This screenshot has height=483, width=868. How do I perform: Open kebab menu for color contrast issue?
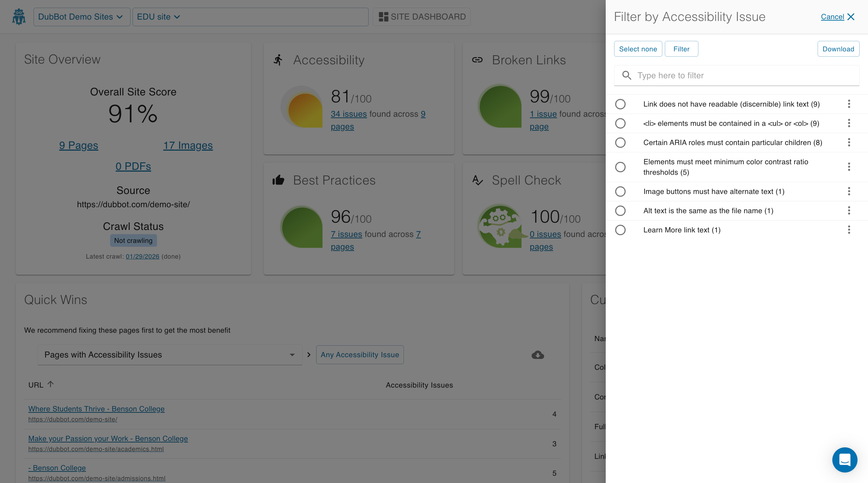pos(849,167)
